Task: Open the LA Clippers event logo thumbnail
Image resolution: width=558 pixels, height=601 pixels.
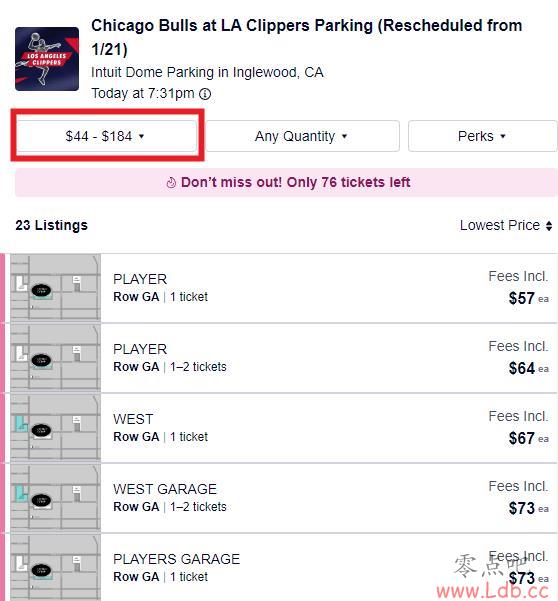Action: pos(47,59)
